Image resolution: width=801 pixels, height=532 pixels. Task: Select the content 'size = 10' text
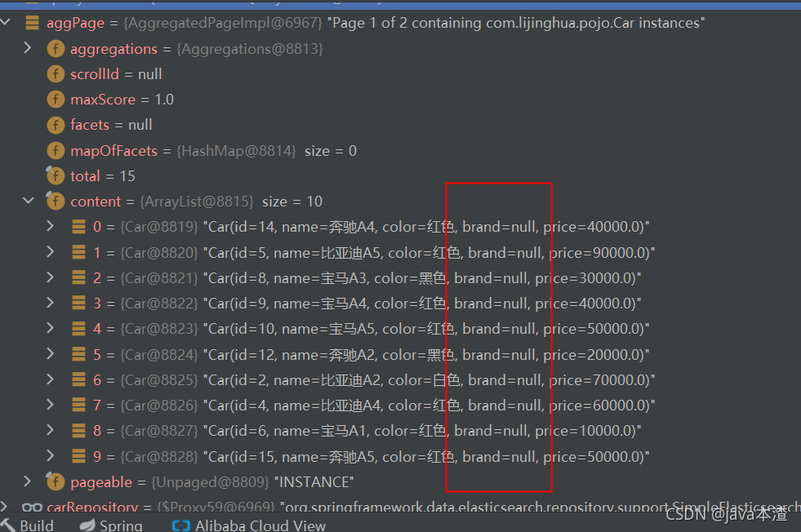tap(292, 202)
